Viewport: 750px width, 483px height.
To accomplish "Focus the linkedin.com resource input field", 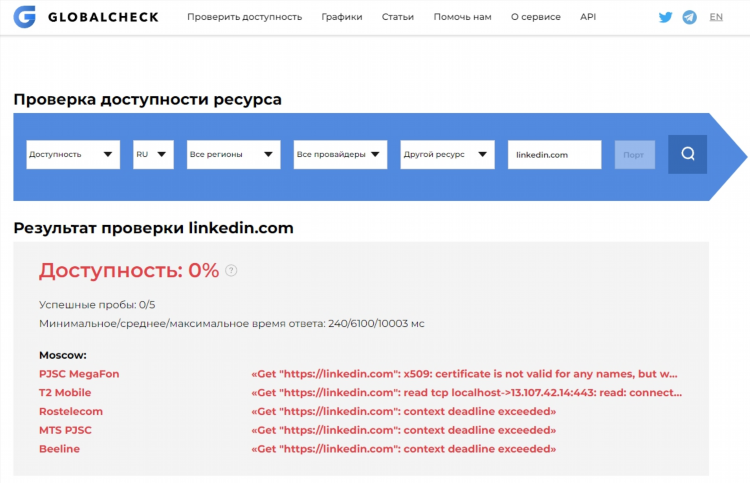I will click(x=554, y=154).
